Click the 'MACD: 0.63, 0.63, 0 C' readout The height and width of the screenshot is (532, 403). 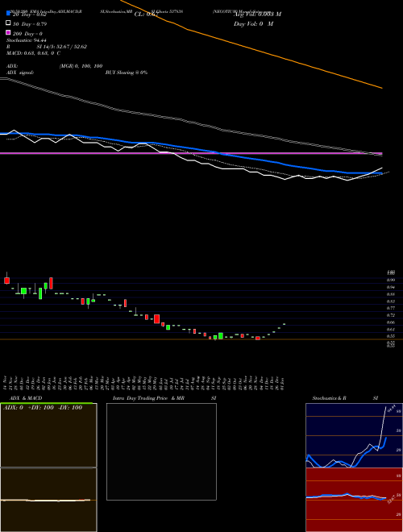pos(33,53)
